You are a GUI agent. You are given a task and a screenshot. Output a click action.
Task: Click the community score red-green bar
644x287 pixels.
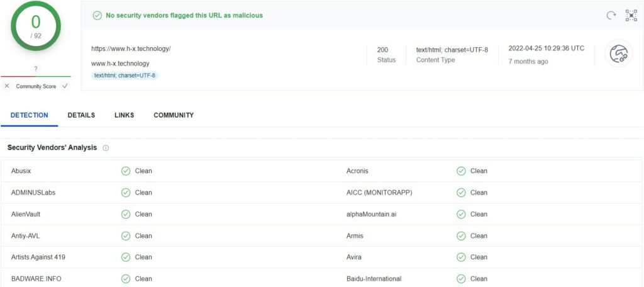tap(36, 77)
